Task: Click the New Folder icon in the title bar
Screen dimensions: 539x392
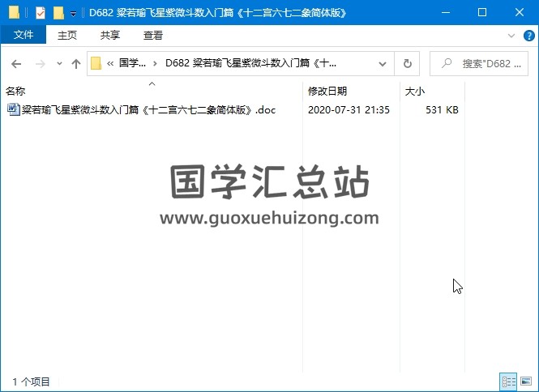Action: point(58,13)
